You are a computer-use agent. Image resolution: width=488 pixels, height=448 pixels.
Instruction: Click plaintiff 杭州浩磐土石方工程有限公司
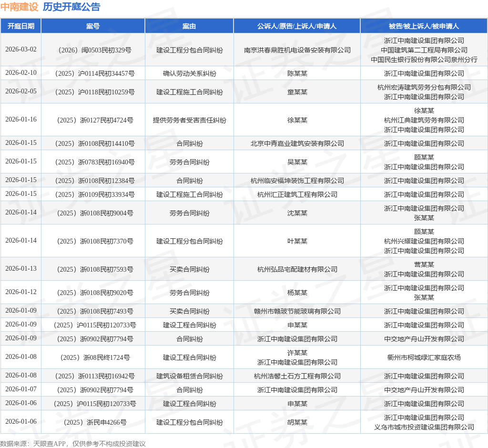tap(297, 376)
